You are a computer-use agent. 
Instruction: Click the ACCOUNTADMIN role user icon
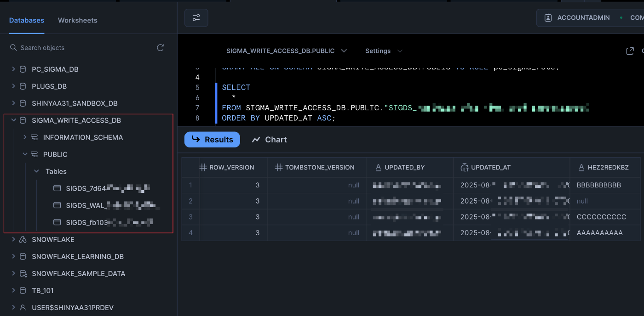pyautogui.click(x=548, y=17)
